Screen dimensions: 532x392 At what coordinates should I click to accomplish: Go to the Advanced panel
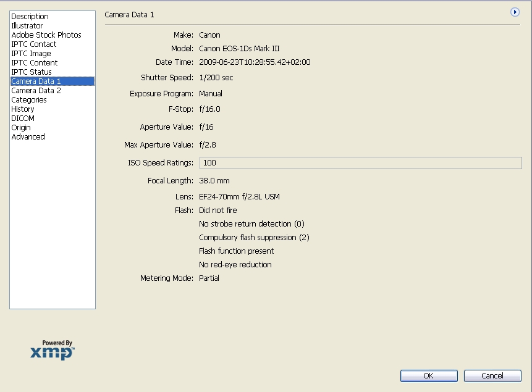(x=28, y=136)
